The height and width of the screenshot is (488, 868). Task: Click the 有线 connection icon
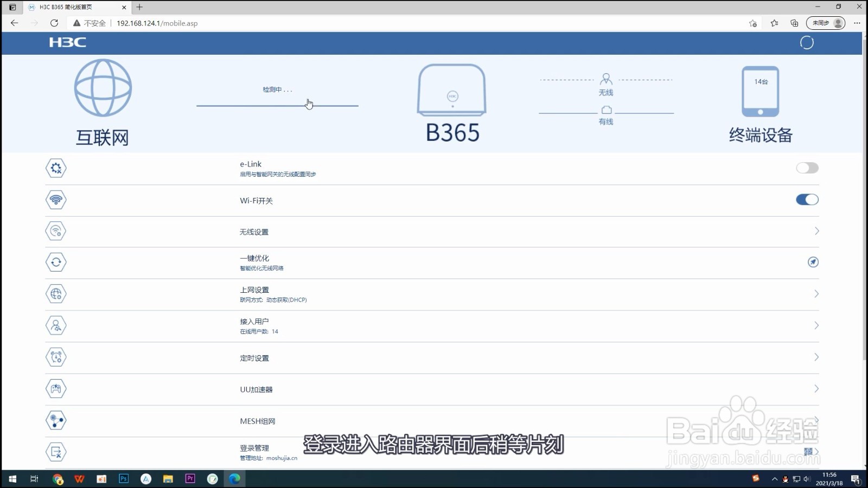(x=606, y=110)
